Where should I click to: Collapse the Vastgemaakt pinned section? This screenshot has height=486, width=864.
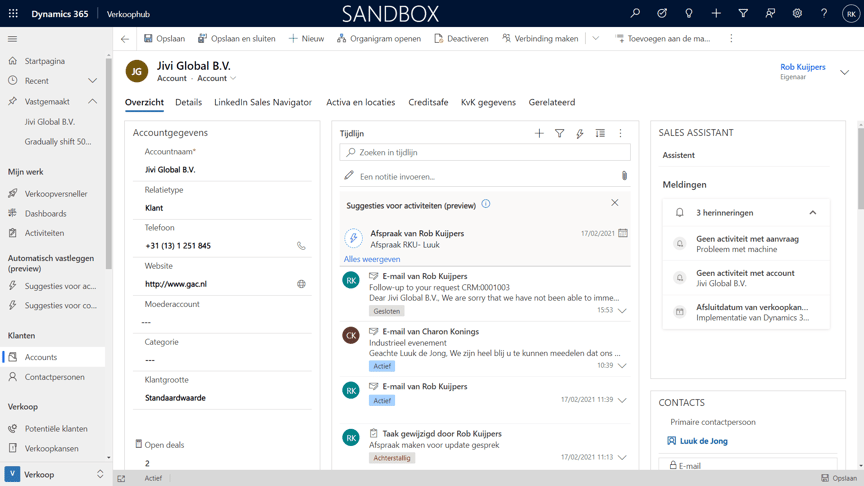(92, 101)
